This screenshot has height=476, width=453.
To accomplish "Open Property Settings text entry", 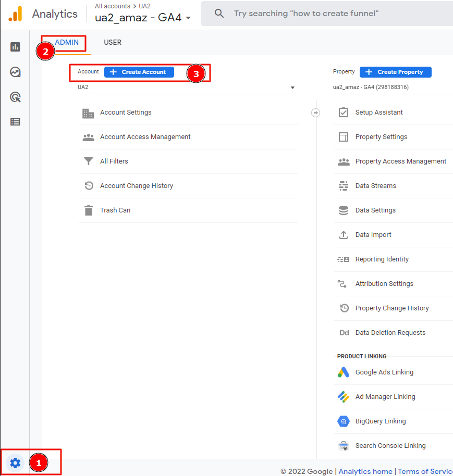I will [x=381, y=137].
